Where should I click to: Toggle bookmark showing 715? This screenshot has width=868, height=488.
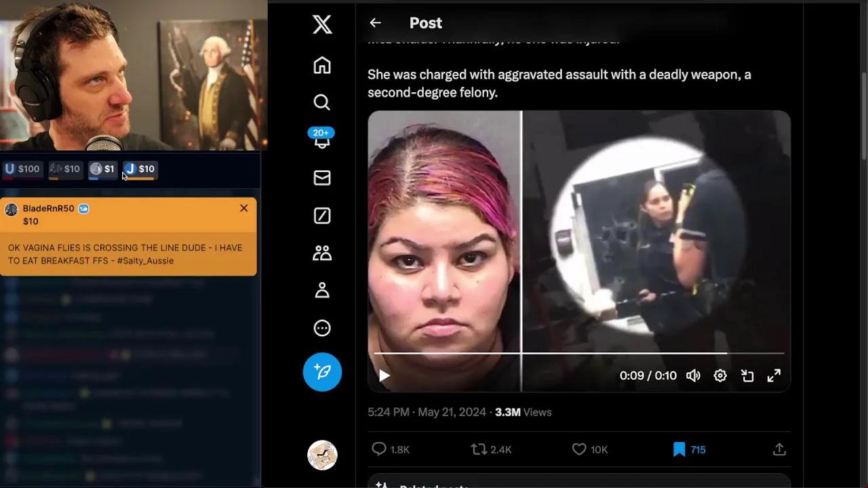(689, 449)
